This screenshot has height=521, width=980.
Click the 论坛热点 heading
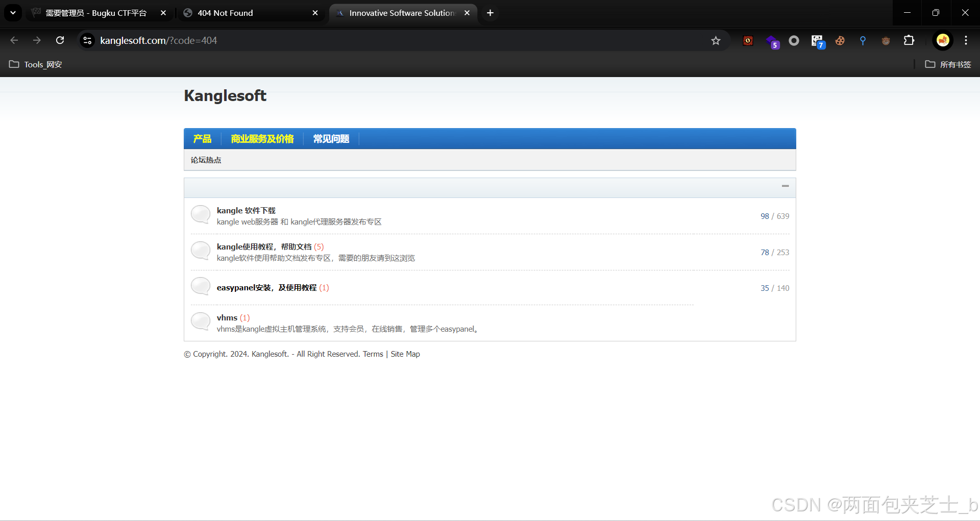click(x=206, y=160)
